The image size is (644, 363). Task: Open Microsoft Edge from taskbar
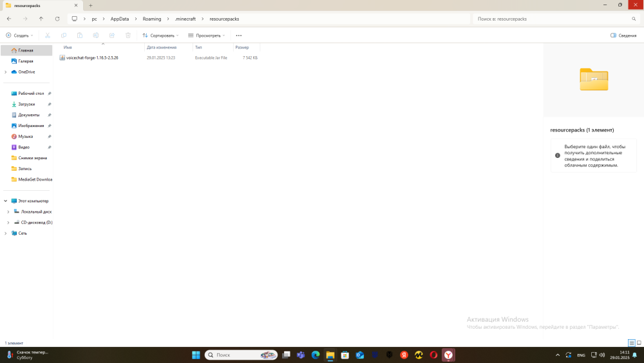[x=316, y=355]
